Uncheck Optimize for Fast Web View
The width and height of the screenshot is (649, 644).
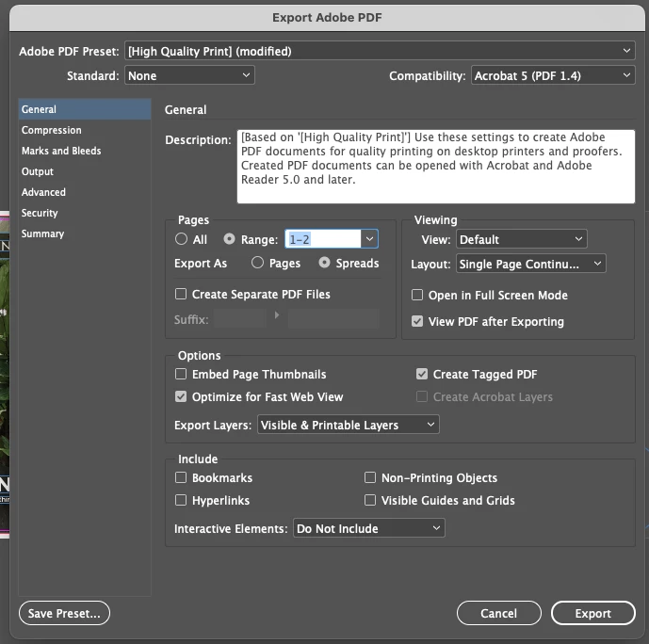click(x=181, y=396)
